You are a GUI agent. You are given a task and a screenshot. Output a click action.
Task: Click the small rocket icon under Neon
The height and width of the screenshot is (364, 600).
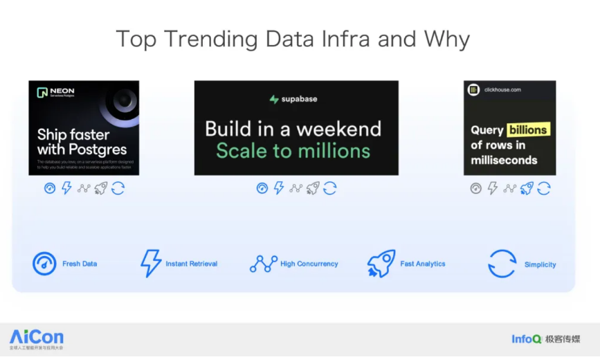[x=101, y=188]
